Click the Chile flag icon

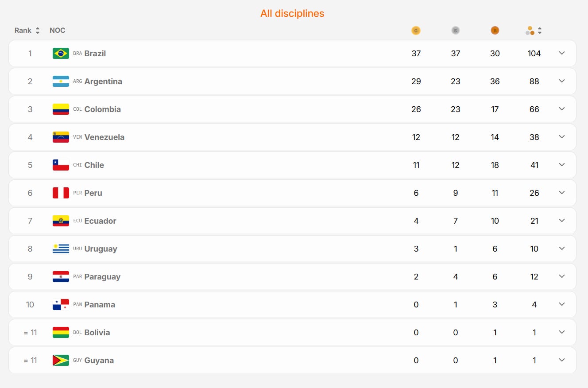pyautogui.click(x=61, y=165)
